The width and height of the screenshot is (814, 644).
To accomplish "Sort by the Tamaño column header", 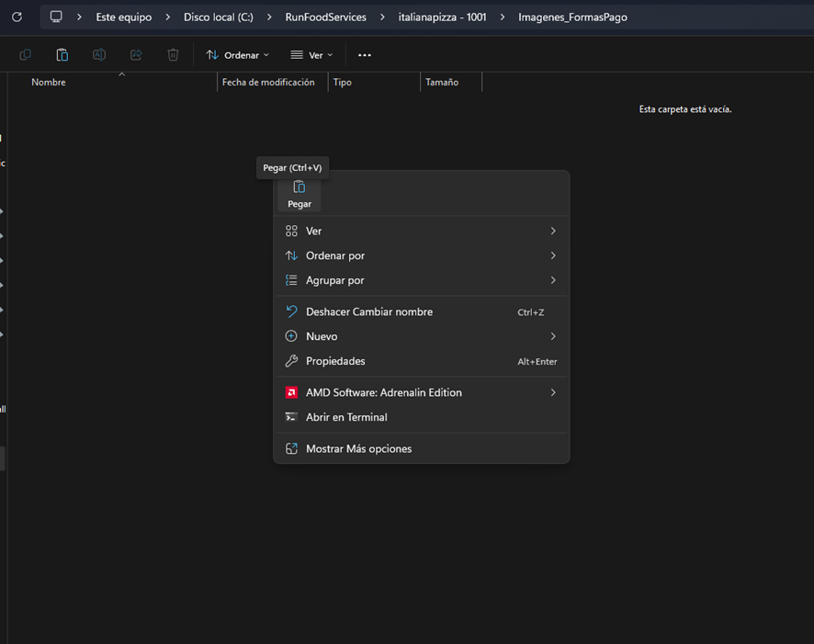I will [x=442, y=82].
